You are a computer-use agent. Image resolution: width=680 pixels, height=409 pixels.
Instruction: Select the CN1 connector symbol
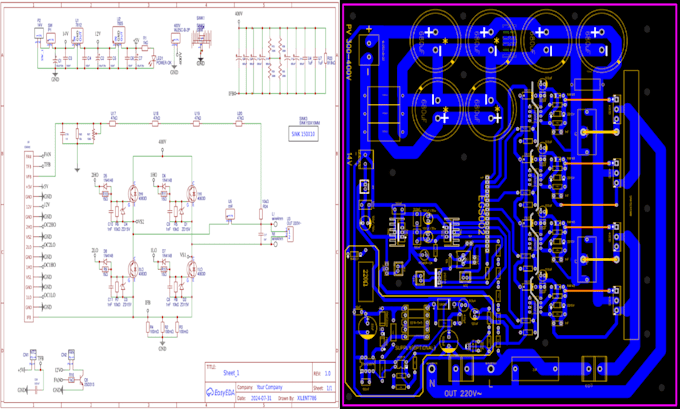33,354
